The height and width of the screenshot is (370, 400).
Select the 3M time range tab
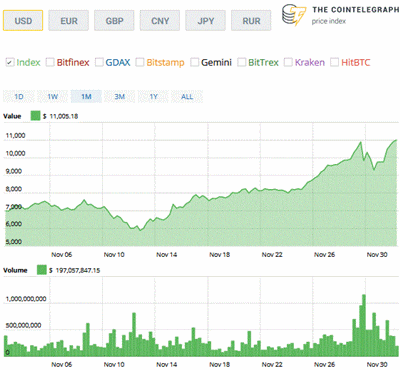(x=120, y=97)
